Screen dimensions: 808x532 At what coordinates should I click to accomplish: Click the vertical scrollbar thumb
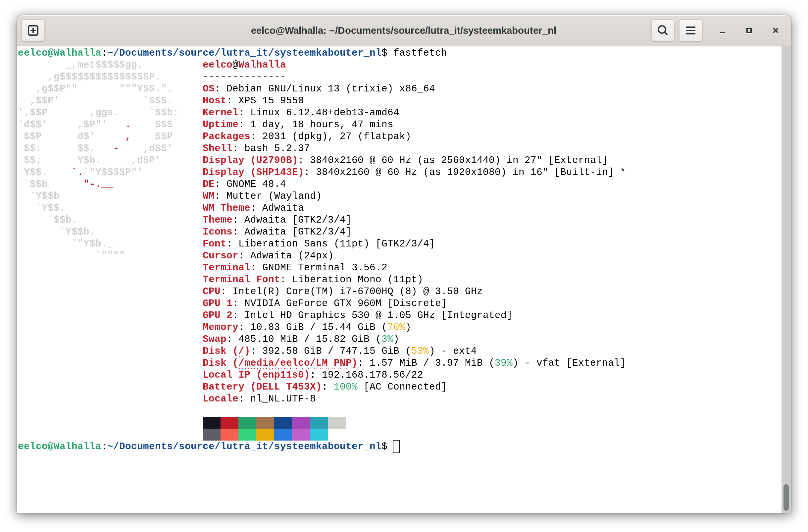coord(785,497)
